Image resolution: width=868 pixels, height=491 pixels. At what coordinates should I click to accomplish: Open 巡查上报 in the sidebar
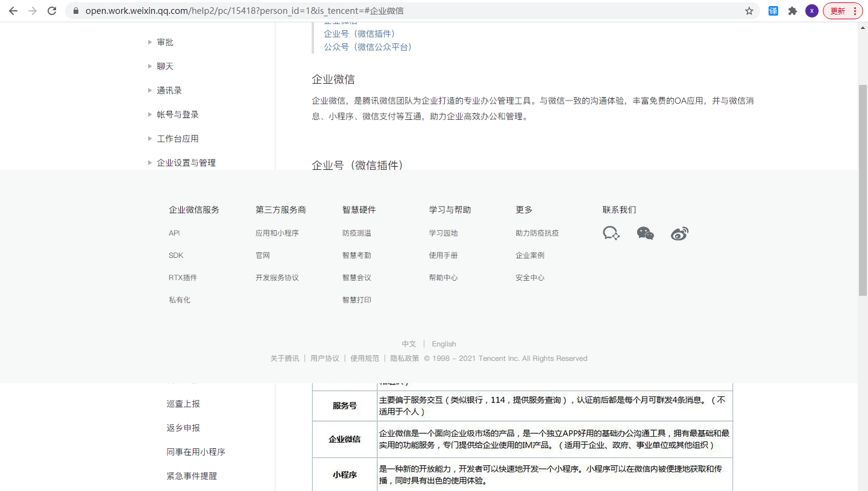(x=183, y=404)
